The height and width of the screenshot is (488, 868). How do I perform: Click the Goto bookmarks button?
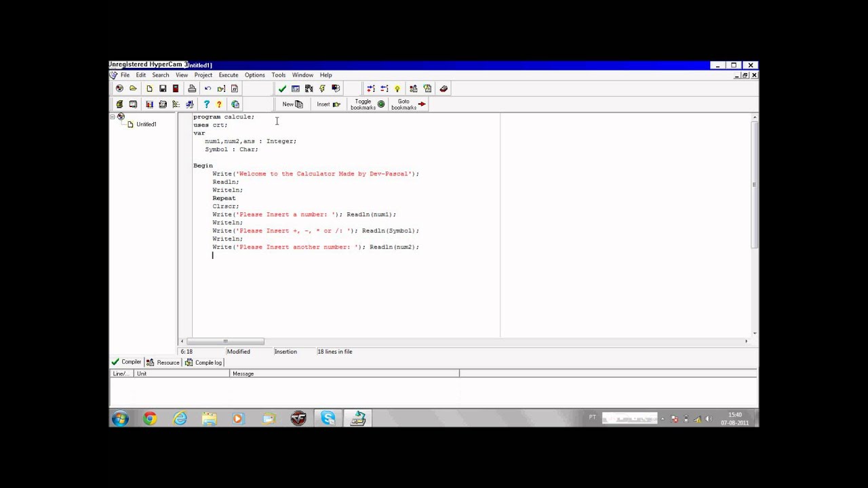(x=408, y=104)
